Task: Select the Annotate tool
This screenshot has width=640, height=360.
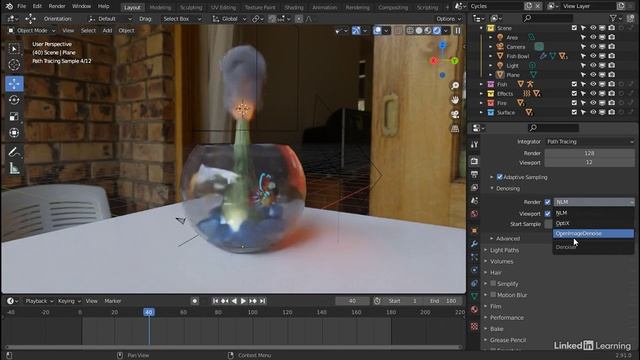Action: [x=14, y=152]
